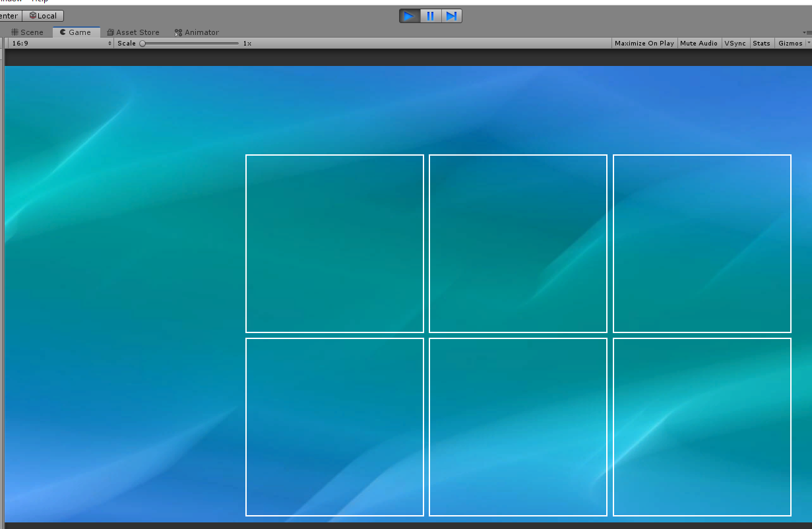Image resolution: width=812 pixels, height=529 pixels.
Task: Toggle VSync option
Action: 735,43
